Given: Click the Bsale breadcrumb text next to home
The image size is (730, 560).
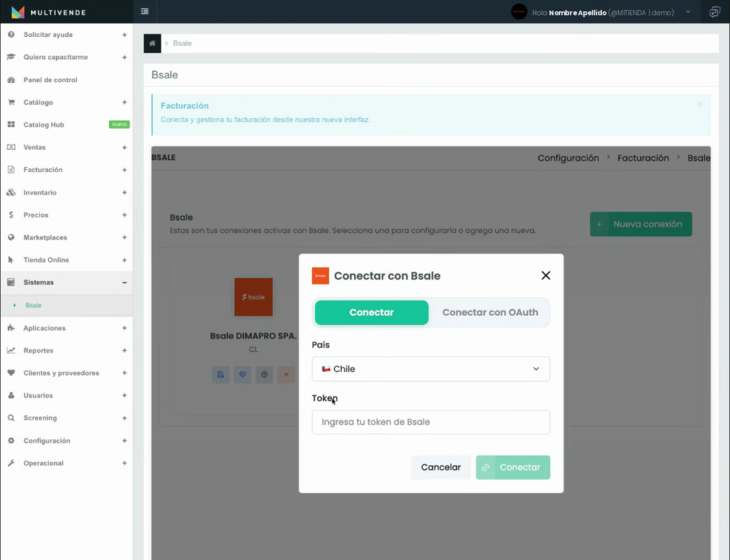Looking at the screenshot, I should (182, 43).
